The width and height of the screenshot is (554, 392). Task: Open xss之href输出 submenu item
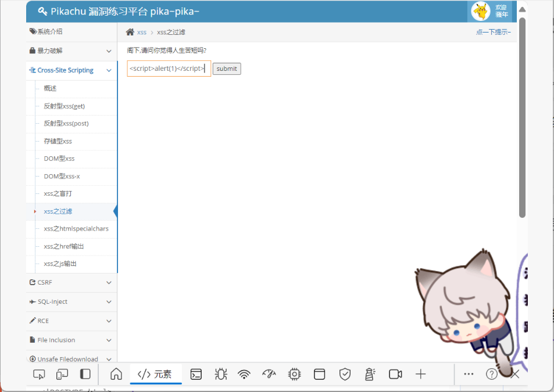pos(64,246)
